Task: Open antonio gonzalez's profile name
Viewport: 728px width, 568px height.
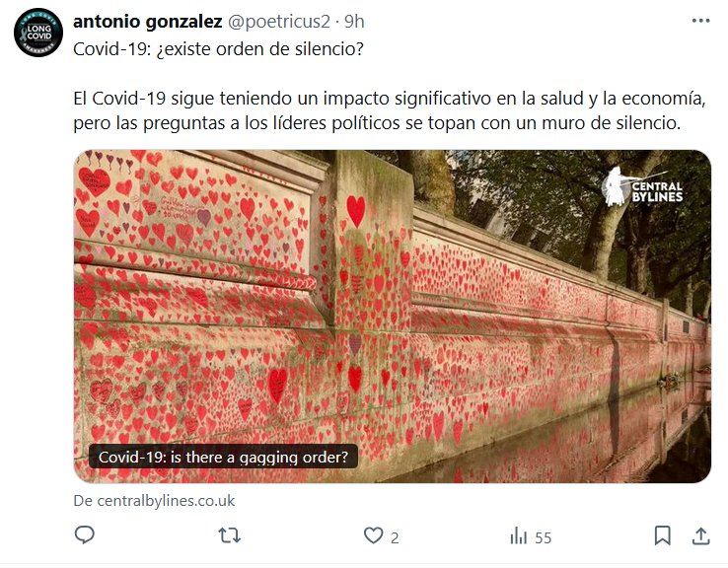Action: [x=148, y=22]
